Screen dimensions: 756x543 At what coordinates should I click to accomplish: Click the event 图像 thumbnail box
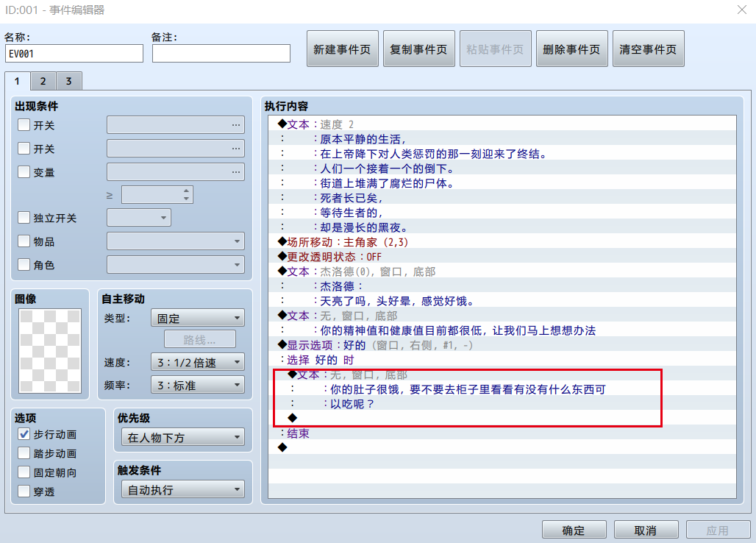click(x=50, y=350)
